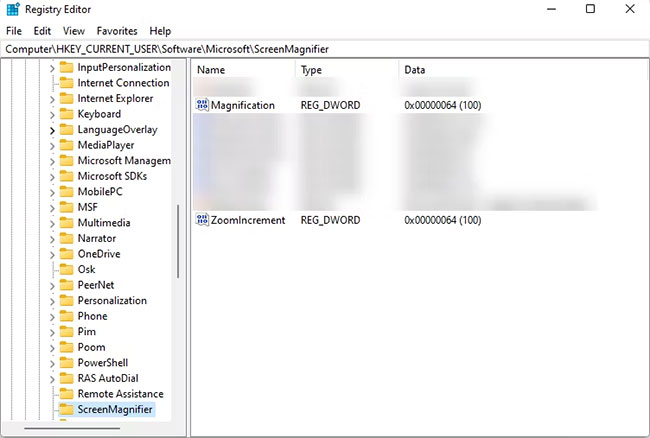Click the PeerNet folder icon

click(66, 285)
